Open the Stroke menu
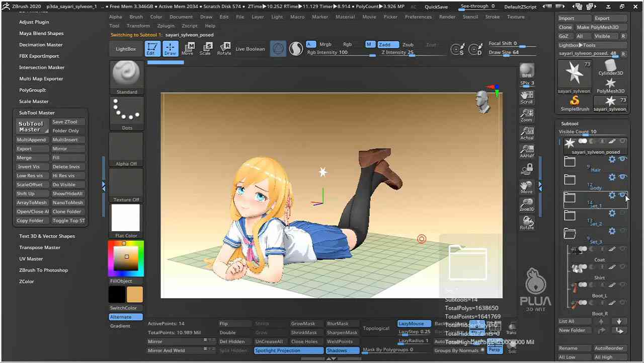 (493, 17)
